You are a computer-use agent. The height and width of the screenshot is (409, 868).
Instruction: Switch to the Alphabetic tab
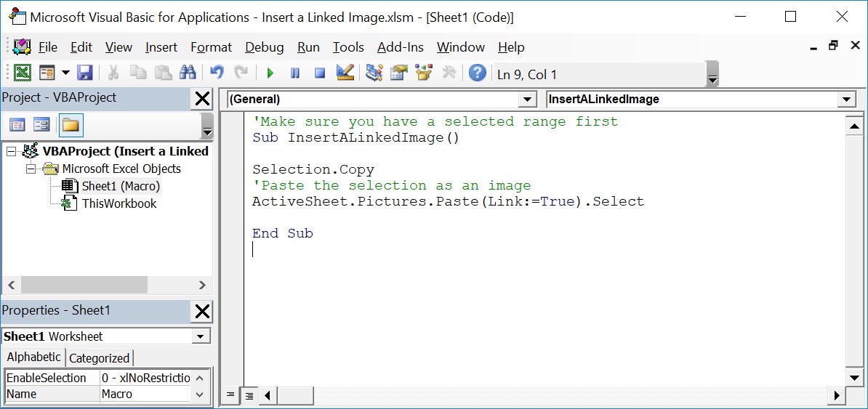pyautogui.click(x=33, y=357)
